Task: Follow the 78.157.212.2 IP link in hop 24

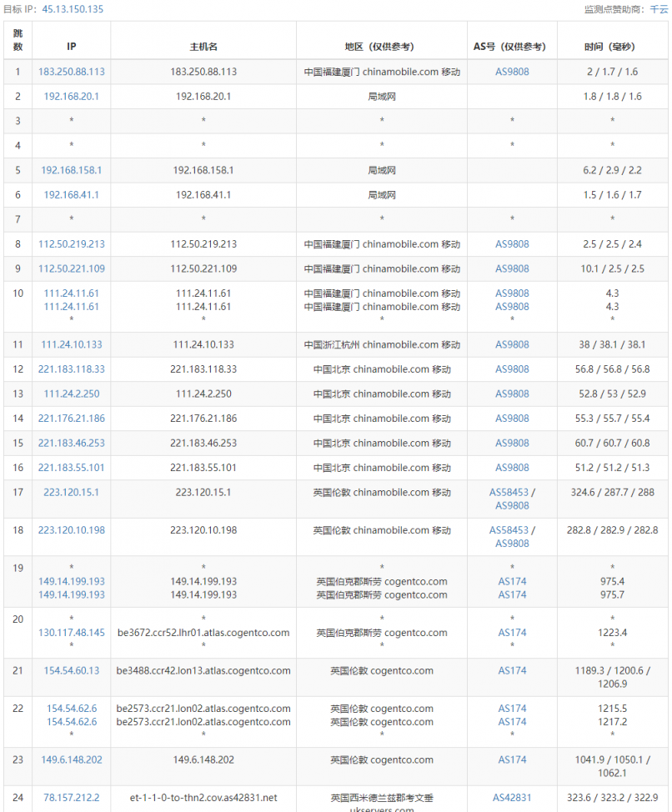Action: 72,798
